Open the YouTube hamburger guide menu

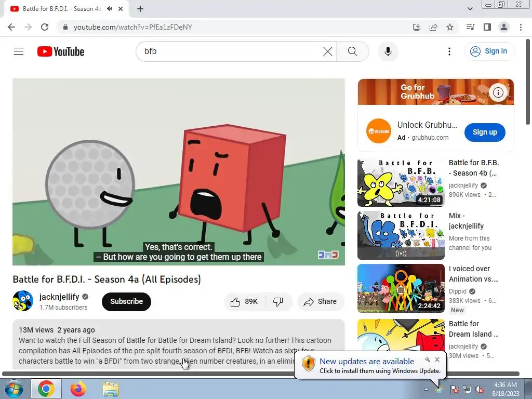(x=19, y=51)
